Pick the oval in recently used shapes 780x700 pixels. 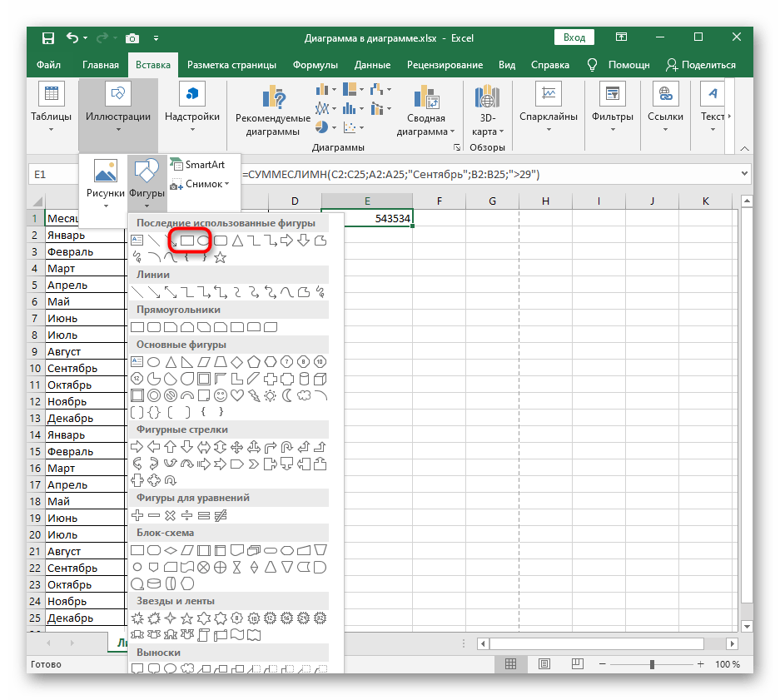204,241
